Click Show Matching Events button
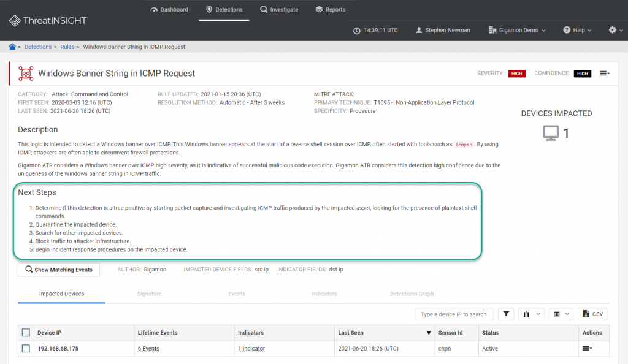 [x=59, y=270]
